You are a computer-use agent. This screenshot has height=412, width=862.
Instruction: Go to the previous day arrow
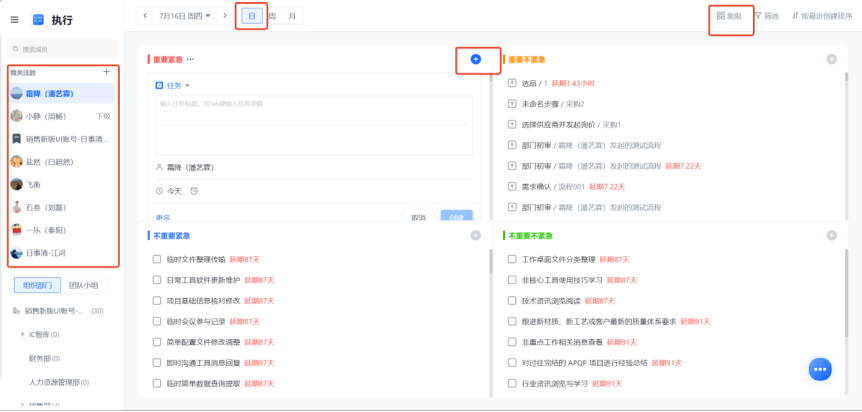[145, 15]
